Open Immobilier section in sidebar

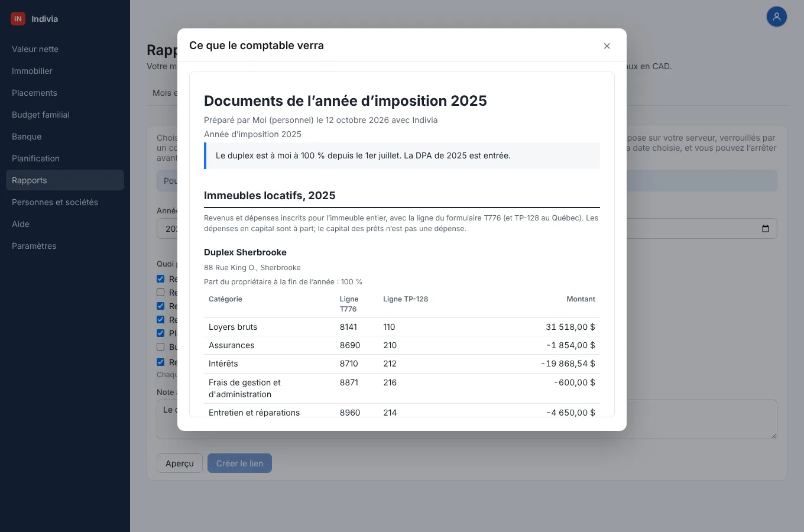(x=65, y=71)
